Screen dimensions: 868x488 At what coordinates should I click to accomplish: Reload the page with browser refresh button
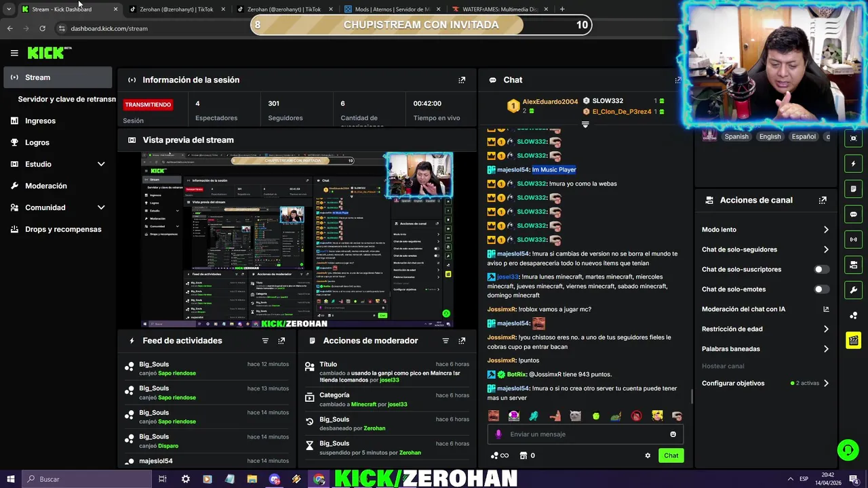[x=42, y=28]
